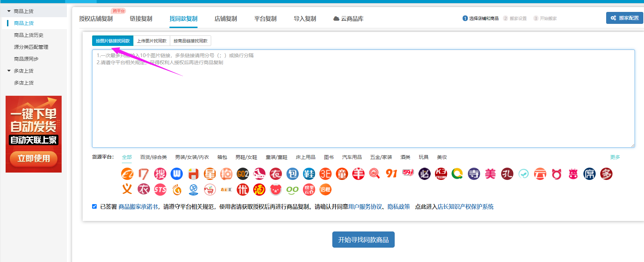This screenshot has width=644, height=262.
Task: Select the orange 1688 Alibaba platform icon
Action: (127, 174)
